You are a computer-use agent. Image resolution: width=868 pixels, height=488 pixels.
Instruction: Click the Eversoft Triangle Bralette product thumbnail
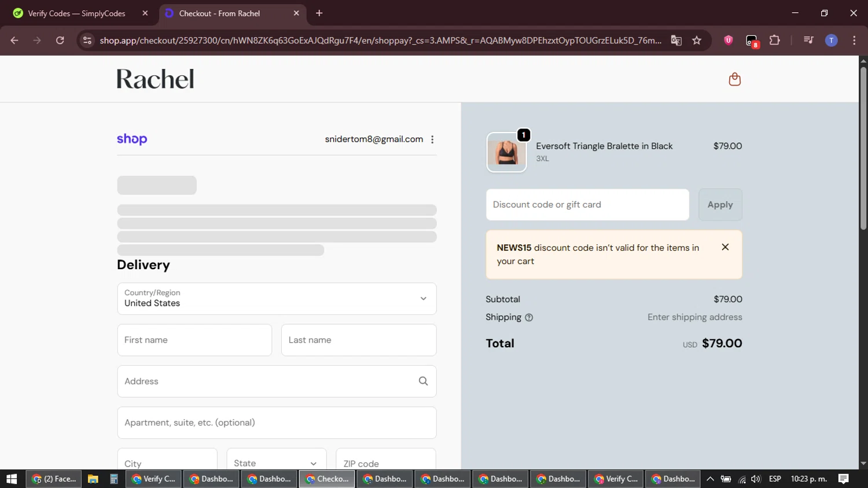pos(506,152)
